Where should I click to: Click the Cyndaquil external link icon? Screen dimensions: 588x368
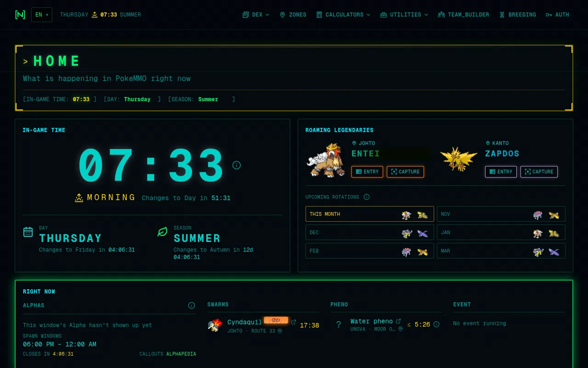click(294, 322)
